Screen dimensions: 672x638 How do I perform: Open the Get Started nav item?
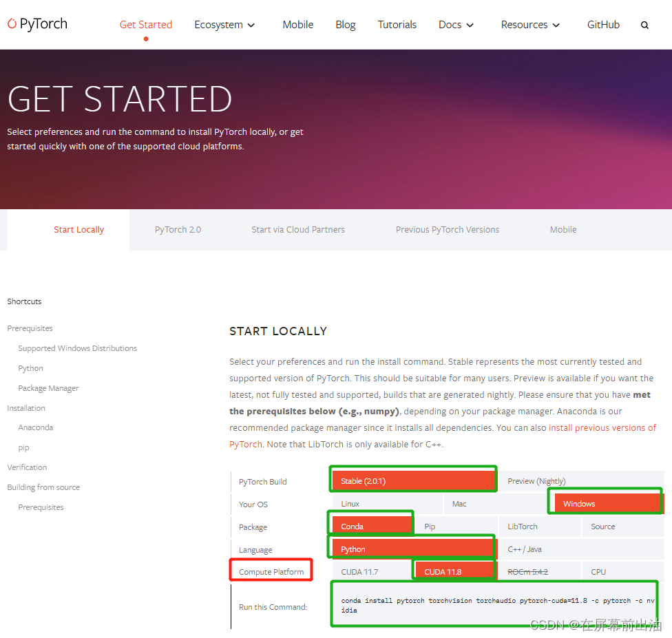tap(146, 25)
